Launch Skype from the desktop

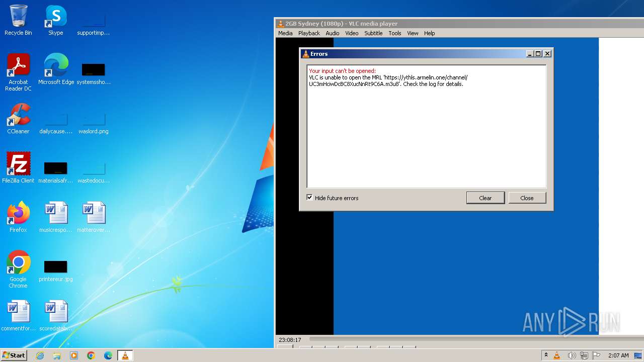55,20
